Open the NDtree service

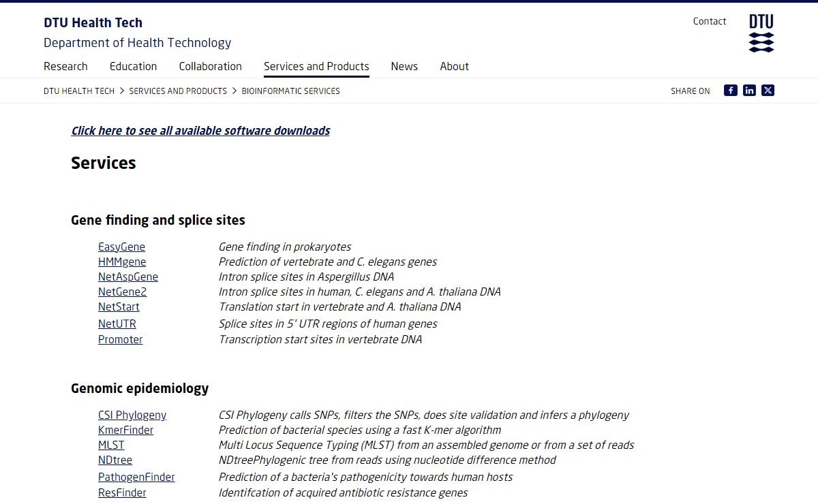(115, 460)
